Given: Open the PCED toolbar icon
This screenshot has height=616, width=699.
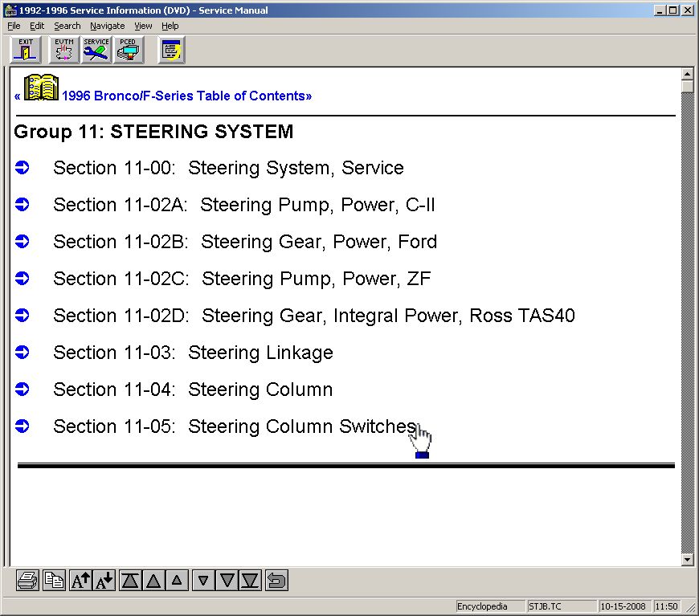Looking at the screenshot, I should [x=129, y=50].
